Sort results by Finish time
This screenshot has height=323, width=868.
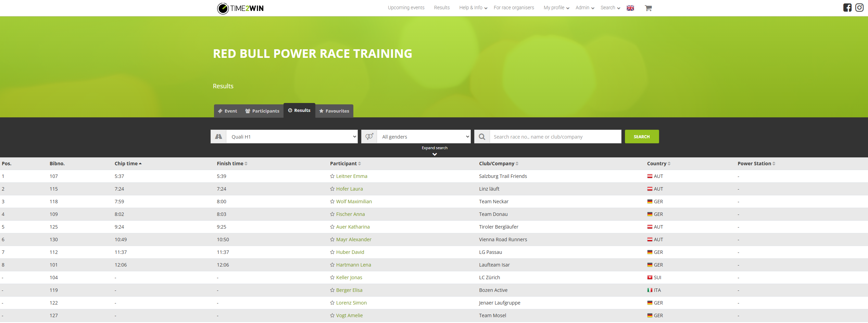pyautogui.click(x=232, y=164)
